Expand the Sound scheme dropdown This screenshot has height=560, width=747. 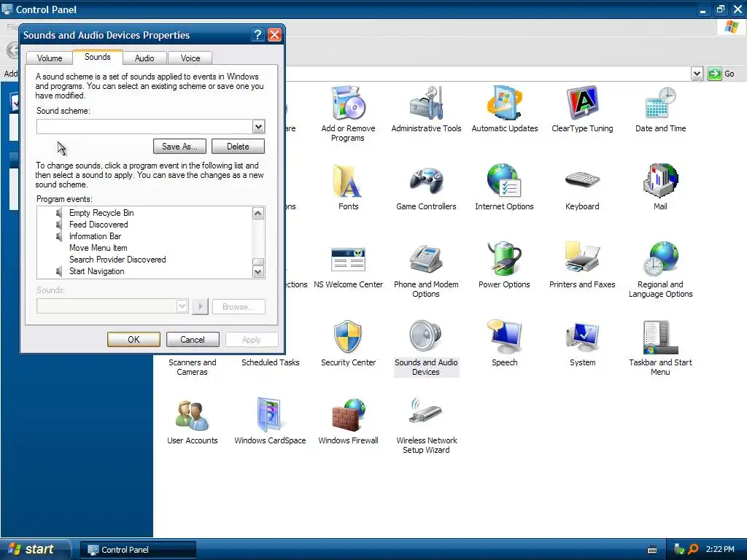259,127
